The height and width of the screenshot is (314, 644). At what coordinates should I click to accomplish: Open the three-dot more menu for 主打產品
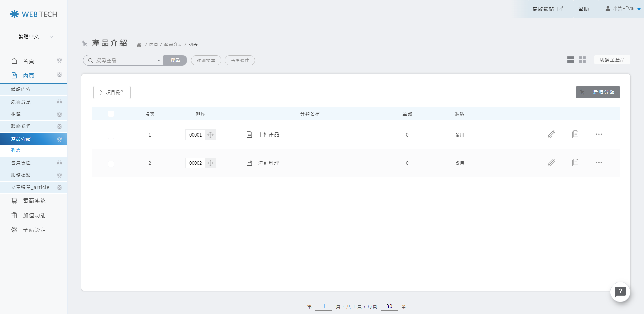coord(599,134)
